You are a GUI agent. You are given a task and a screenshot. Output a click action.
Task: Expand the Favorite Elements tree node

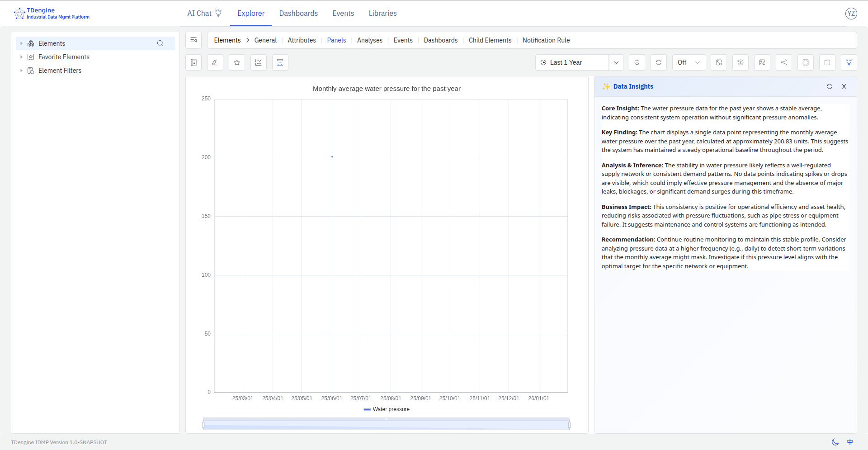point(21,57)
